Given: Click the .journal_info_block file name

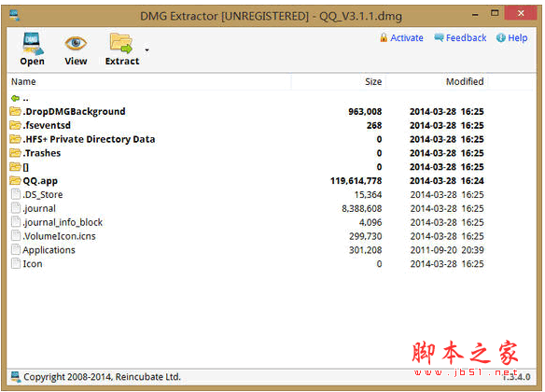Looking at the screenshot, I should 63,222.
